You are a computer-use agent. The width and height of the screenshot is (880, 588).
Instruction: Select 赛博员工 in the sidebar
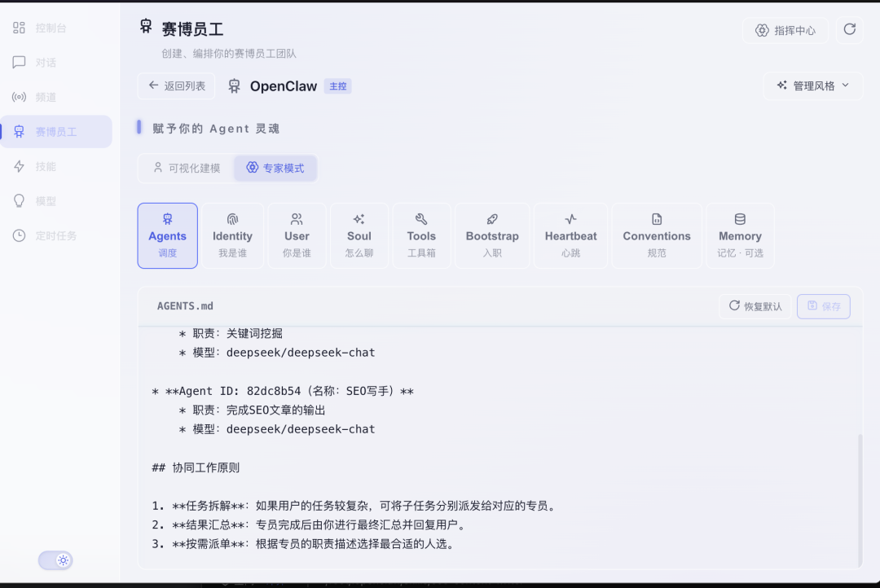(56, 132)
